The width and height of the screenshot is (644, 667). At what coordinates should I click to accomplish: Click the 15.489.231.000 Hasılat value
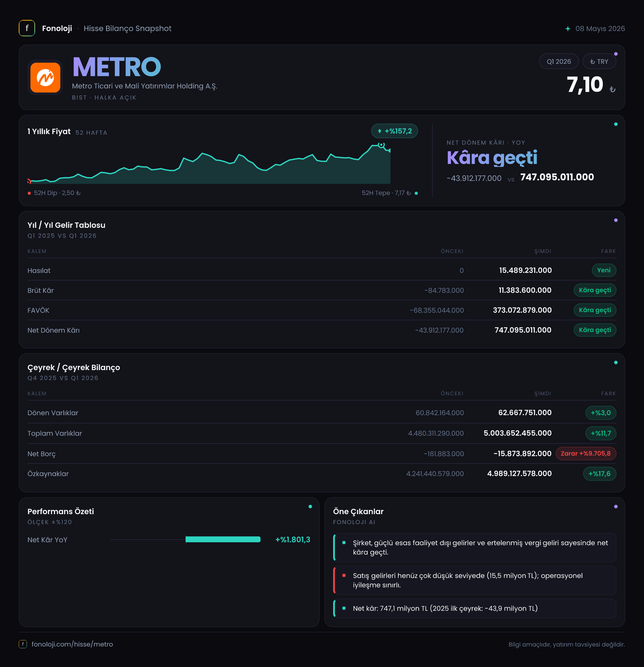click(525, 270)
